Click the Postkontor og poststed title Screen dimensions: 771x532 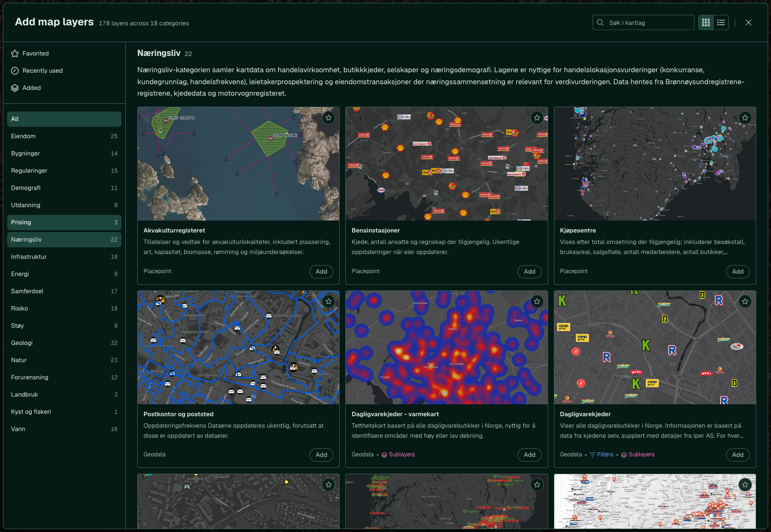[x=178, y=414]
